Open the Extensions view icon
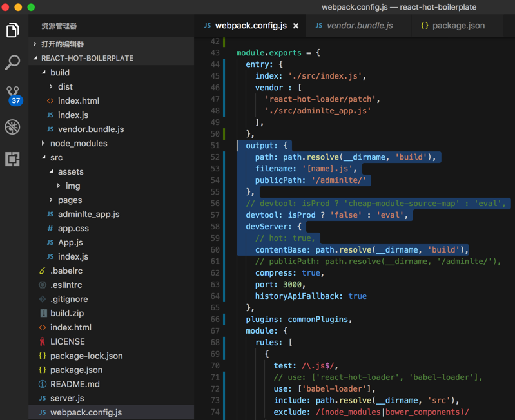515x420 pixels. [x=13, y=158]
